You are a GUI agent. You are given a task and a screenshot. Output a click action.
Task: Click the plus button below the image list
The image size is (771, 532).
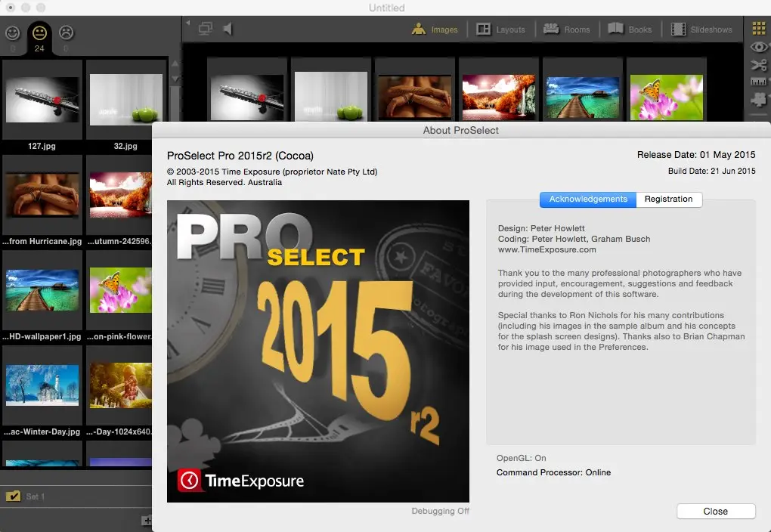point(147,520)
